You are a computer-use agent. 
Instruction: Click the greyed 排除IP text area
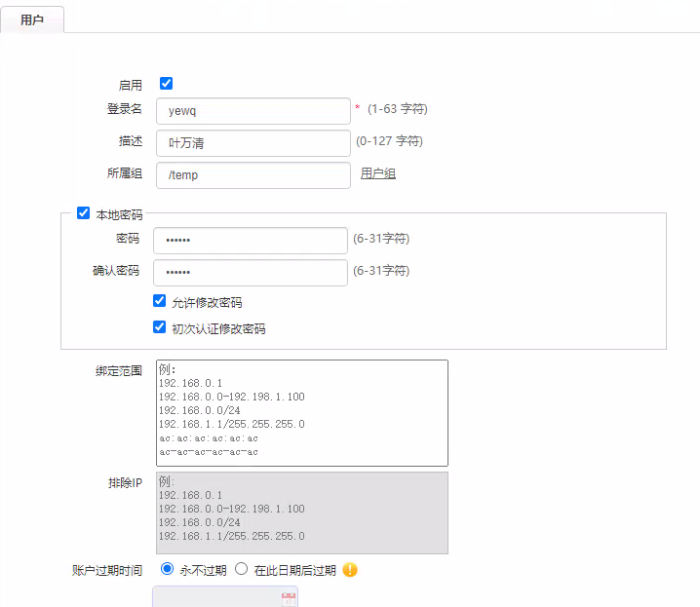302,512
